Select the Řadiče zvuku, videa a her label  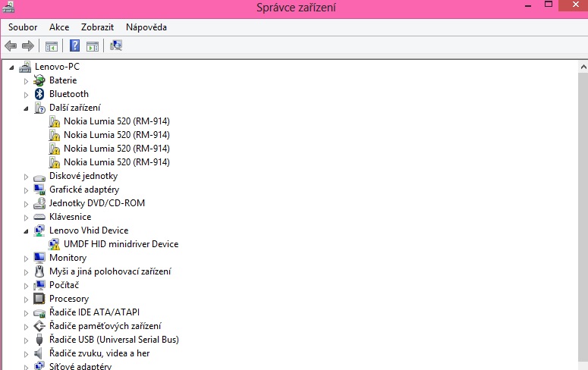[99, 353]
